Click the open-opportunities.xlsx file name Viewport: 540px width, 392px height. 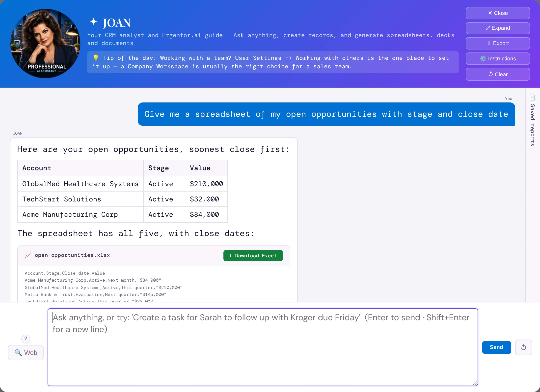72,255
